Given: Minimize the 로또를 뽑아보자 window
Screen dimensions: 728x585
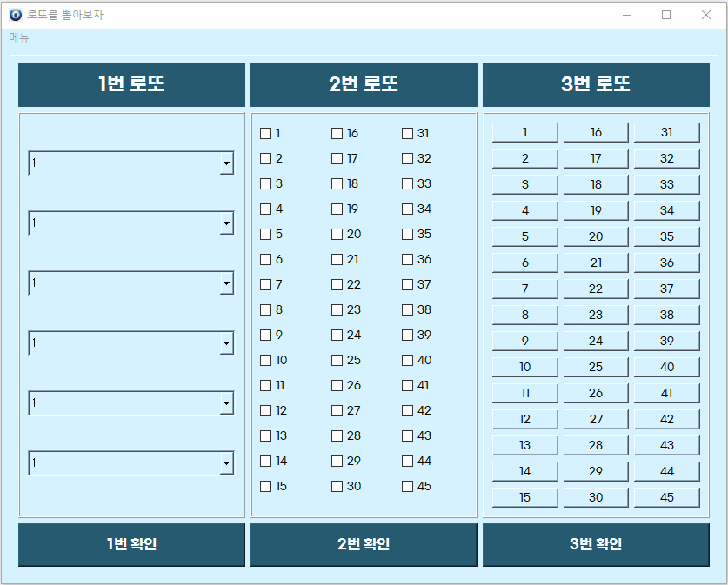Looking at the screenshot, I should [627, 15].
